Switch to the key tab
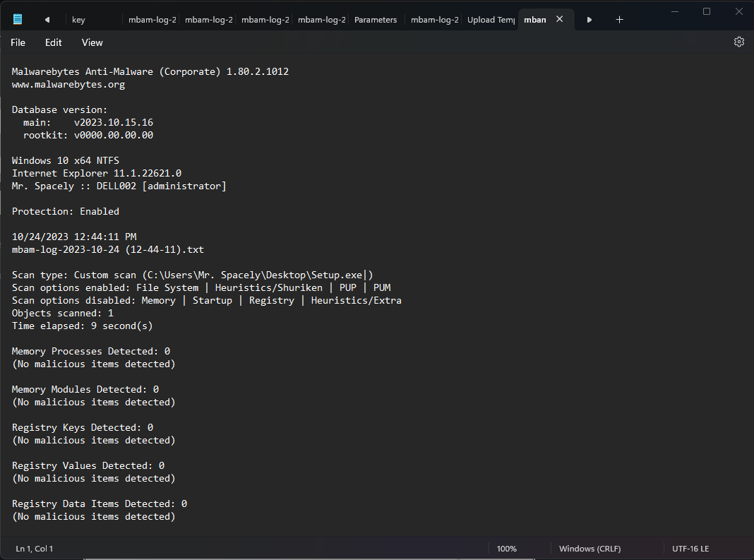The height and width of the screenshot is (560, 754). pyautogui.click(x=94, y=20)
